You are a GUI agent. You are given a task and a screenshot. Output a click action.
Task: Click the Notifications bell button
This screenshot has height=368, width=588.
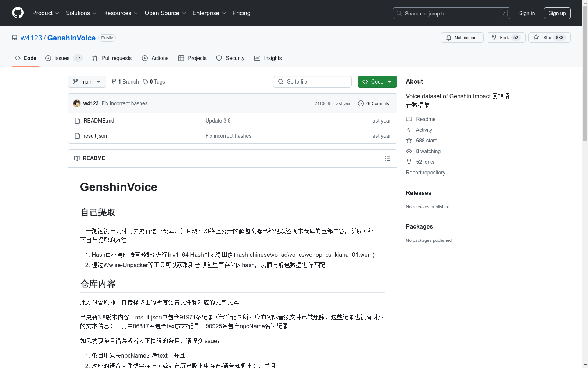pos(462,38)
